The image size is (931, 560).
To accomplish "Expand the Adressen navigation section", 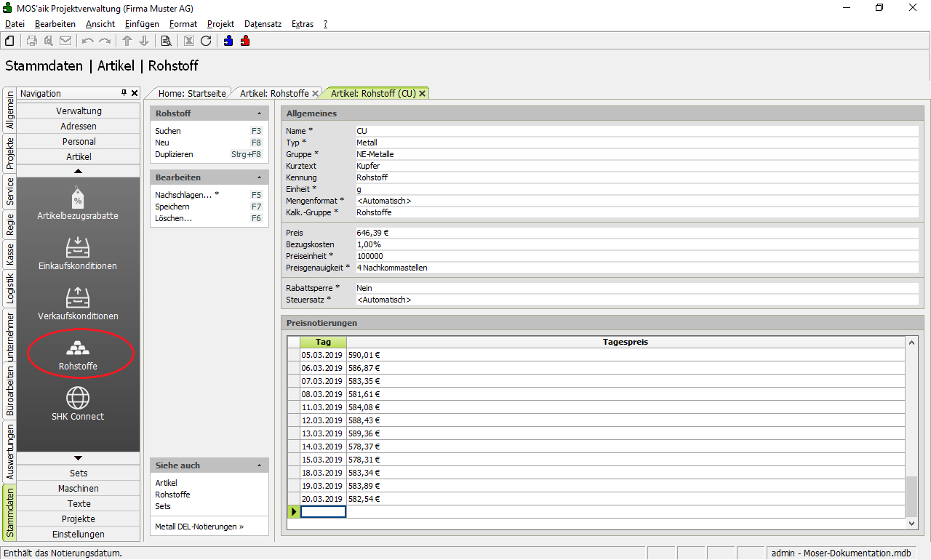I will tap(79, 127).
